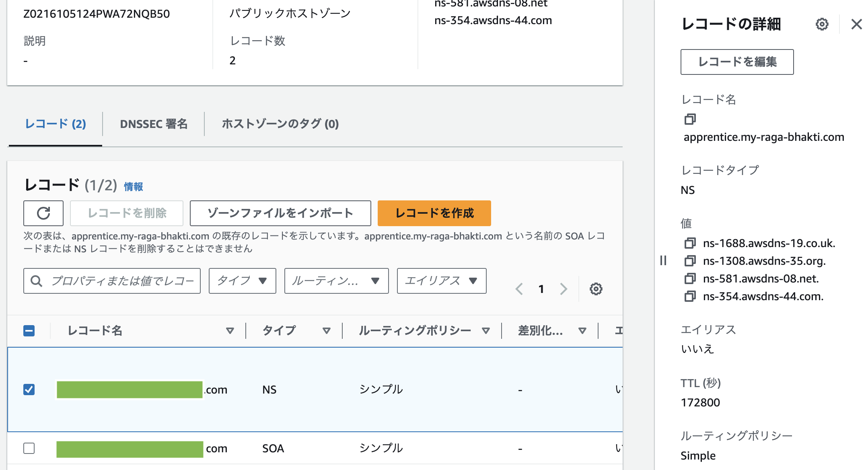The height and width of the screenshot is (470, 868).
Task: Open the ホストゾーンのタグ tab
Action: (x=280, y=124)
